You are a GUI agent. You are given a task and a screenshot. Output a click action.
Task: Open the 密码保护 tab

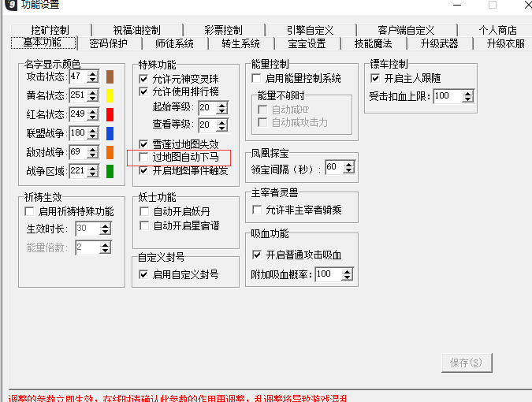click(x=109, y=43)
